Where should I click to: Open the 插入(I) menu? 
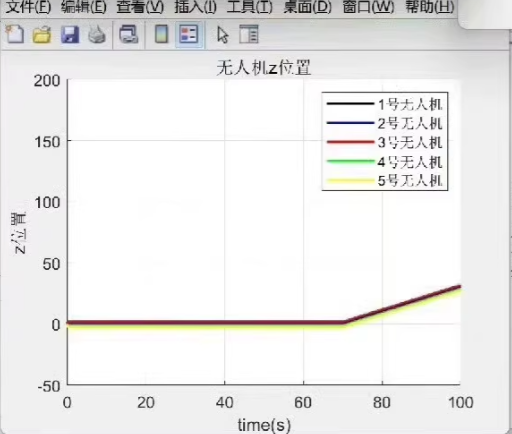coord(195,7)
